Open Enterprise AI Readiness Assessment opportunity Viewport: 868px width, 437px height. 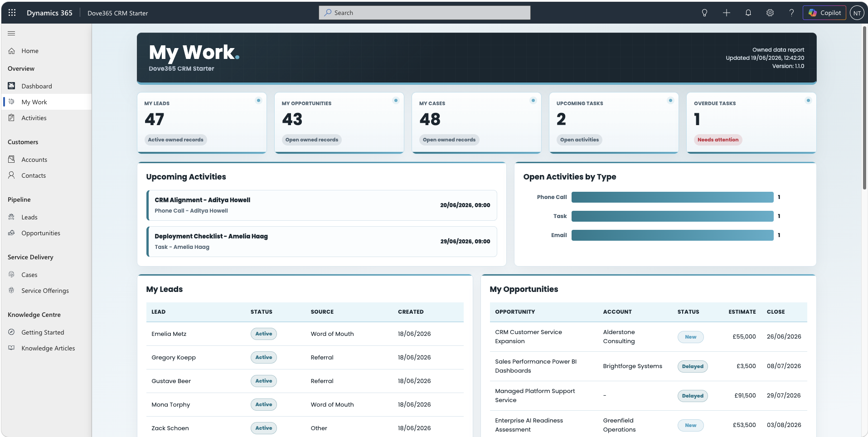529,425
